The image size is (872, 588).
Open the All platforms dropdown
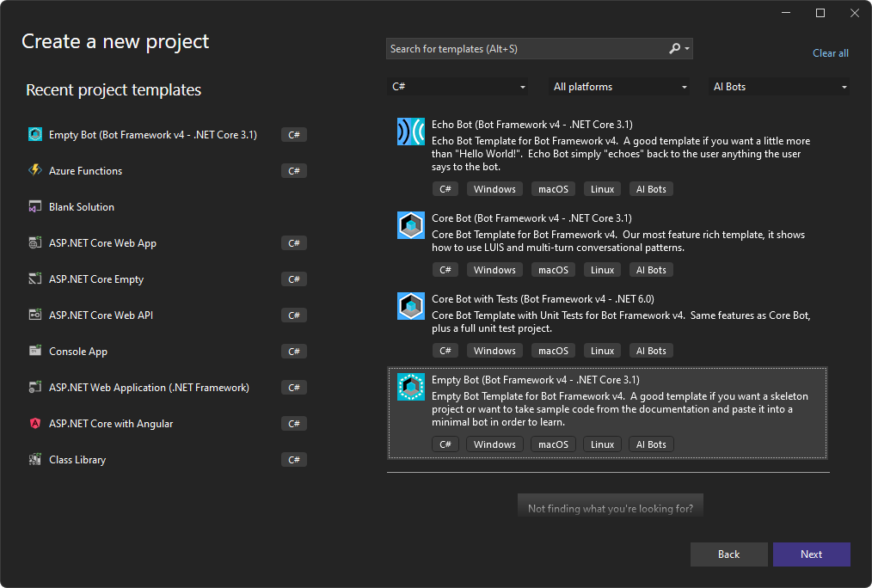click(x=618, y=86)
